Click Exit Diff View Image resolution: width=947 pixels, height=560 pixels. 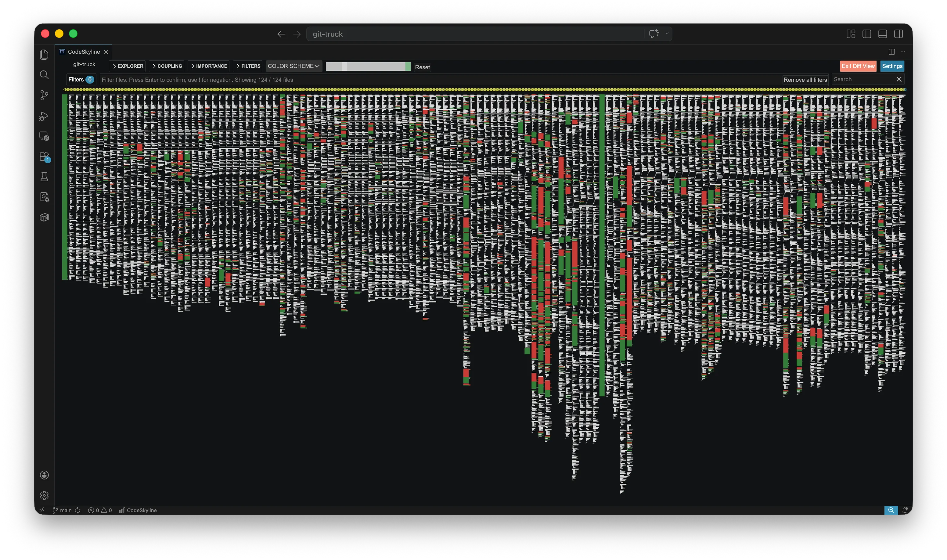click(x=858, y=66)
